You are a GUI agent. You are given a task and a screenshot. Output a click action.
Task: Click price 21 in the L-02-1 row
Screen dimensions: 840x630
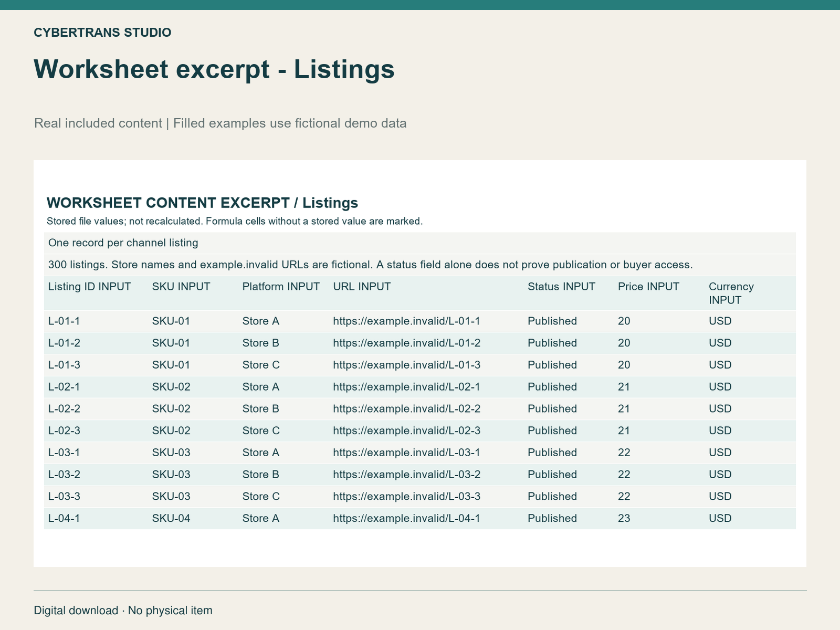click(x=624, y=387)
